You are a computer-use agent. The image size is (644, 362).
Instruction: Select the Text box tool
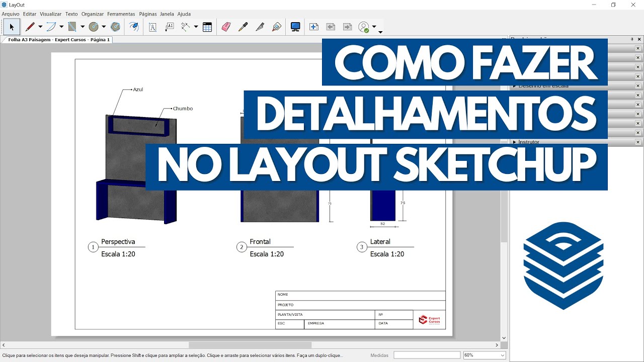point(152,27)
